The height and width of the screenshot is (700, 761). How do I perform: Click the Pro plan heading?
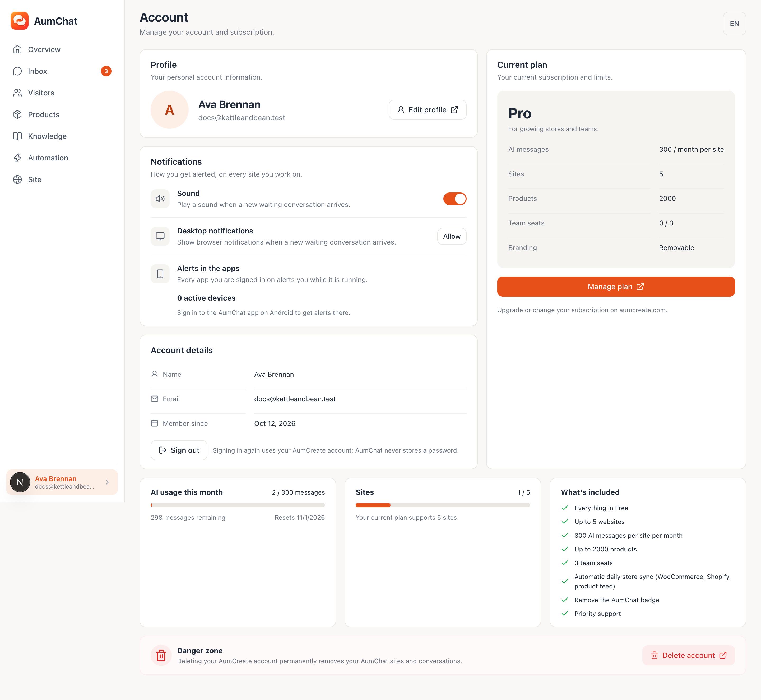[520, 113]
